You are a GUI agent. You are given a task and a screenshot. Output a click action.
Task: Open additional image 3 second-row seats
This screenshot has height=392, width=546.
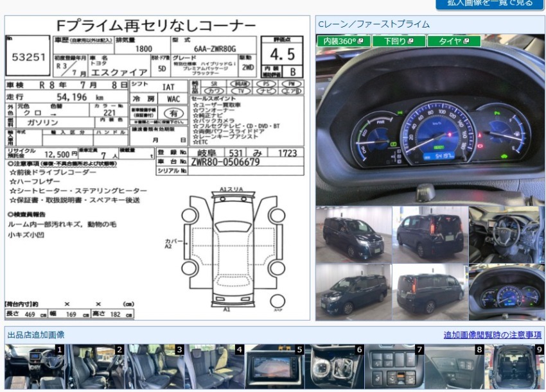point(155,366)
